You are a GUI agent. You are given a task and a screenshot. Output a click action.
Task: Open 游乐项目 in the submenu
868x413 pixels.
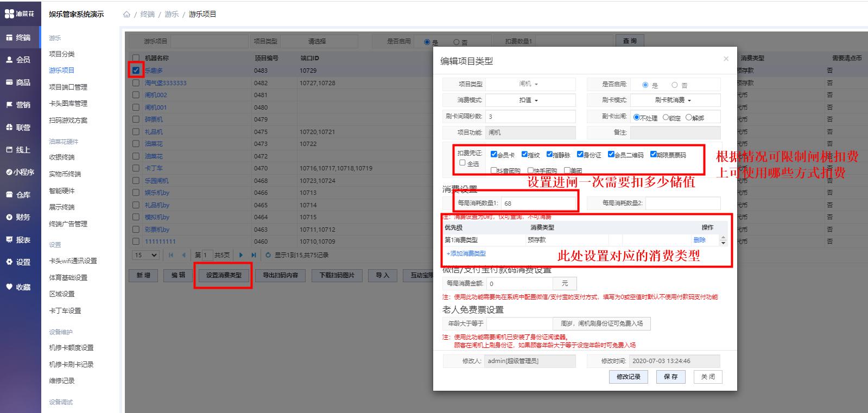[x=62, y=70]
